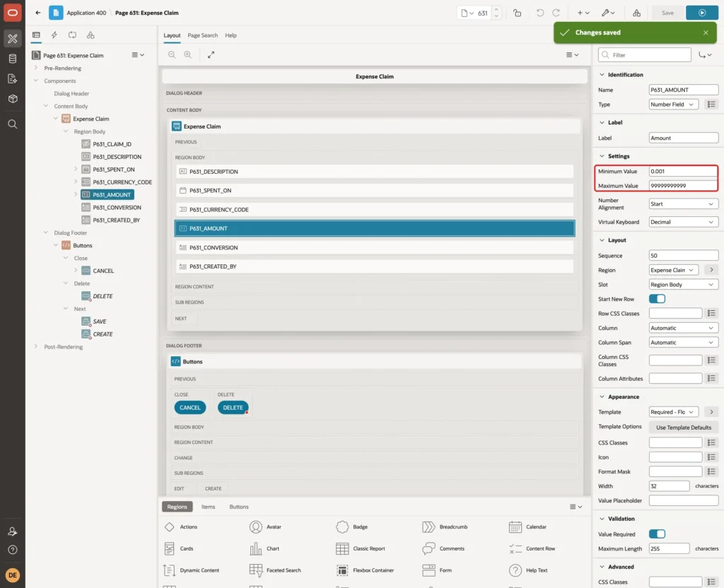
Task: Dismiss the Changes saved notification
Action: pos(706,33)
